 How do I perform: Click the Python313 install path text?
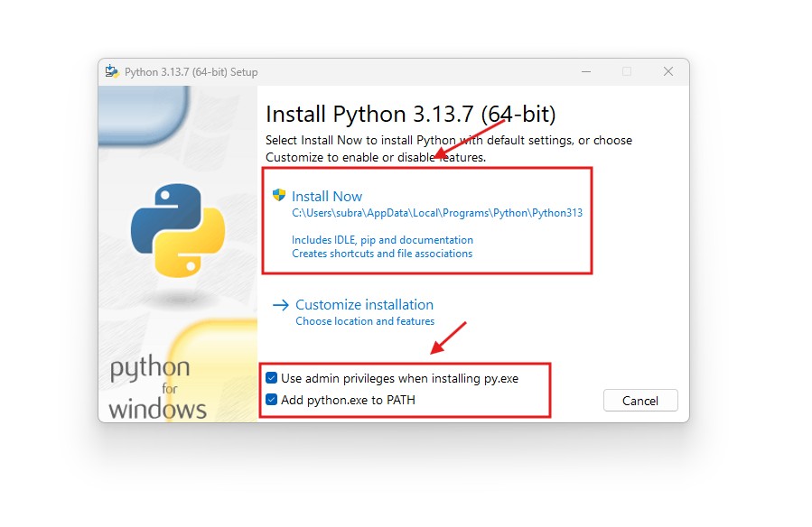[437, 214]
